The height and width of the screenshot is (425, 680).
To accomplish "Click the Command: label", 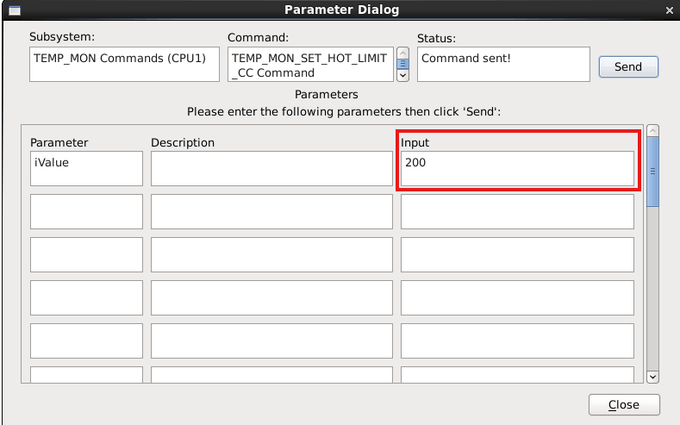I will coord(258,38).
